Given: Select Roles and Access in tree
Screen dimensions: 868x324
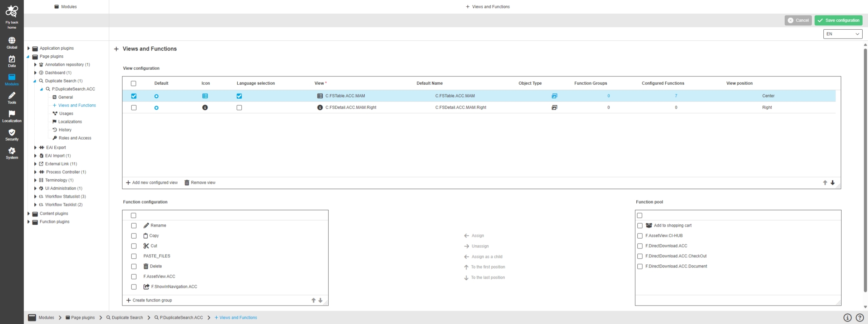Looking at the screenshot, I should 75,138.
